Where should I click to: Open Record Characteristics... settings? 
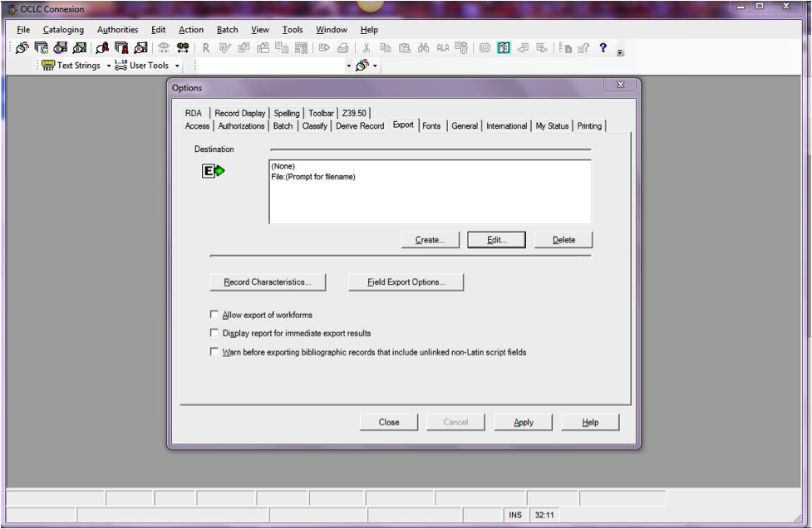pyautogui.click(x=268, y=282)
